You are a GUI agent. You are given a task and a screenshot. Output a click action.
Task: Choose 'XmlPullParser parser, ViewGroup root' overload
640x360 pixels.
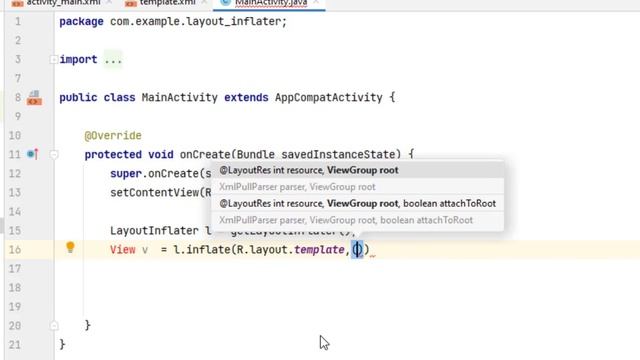tap(357, 187)
